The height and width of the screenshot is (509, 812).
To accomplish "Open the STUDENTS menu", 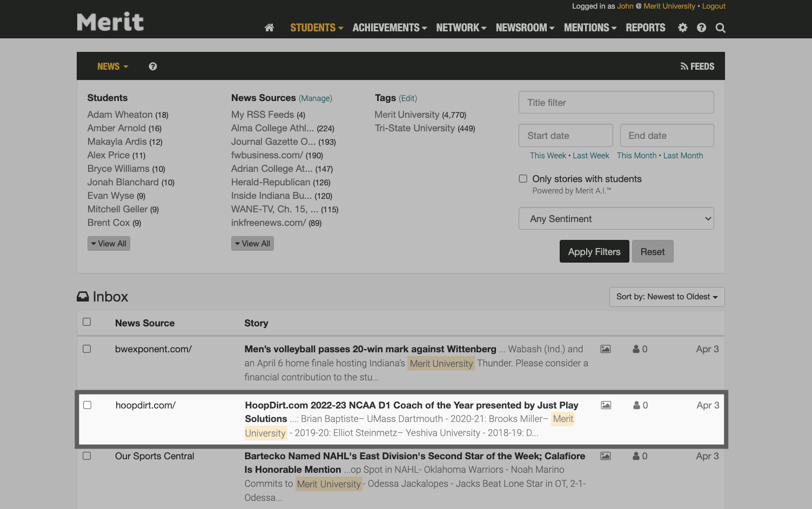I will pyautogui.click(x=313, y=28).
